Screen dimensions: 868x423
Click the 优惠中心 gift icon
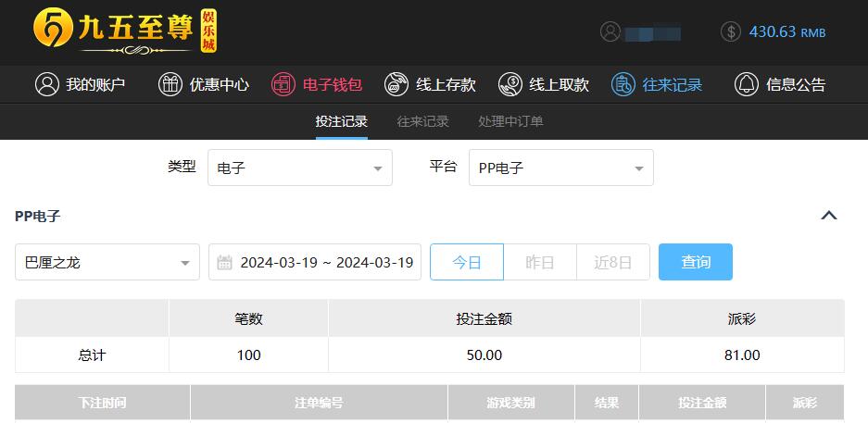tap(170, 84)
